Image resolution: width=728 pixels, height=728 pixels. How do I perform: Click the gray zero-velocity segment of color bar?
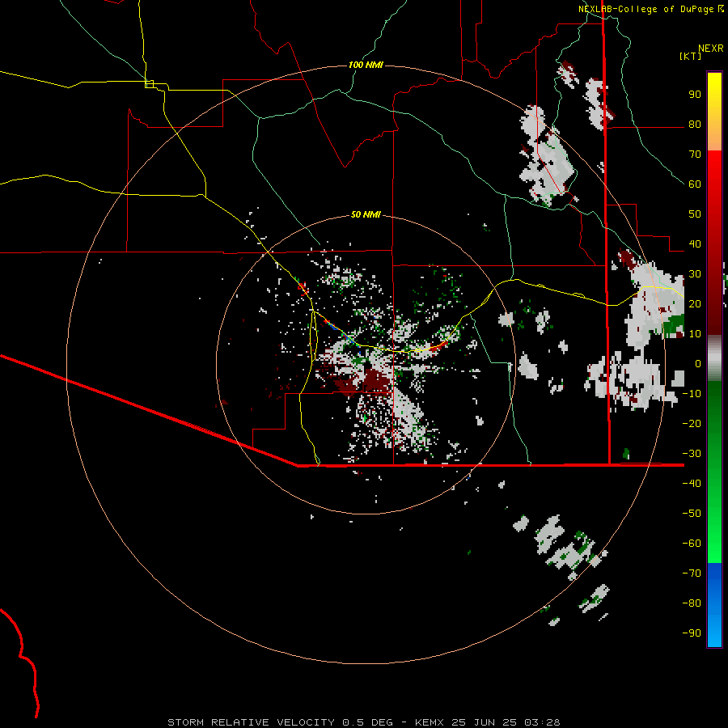[714, 358]
